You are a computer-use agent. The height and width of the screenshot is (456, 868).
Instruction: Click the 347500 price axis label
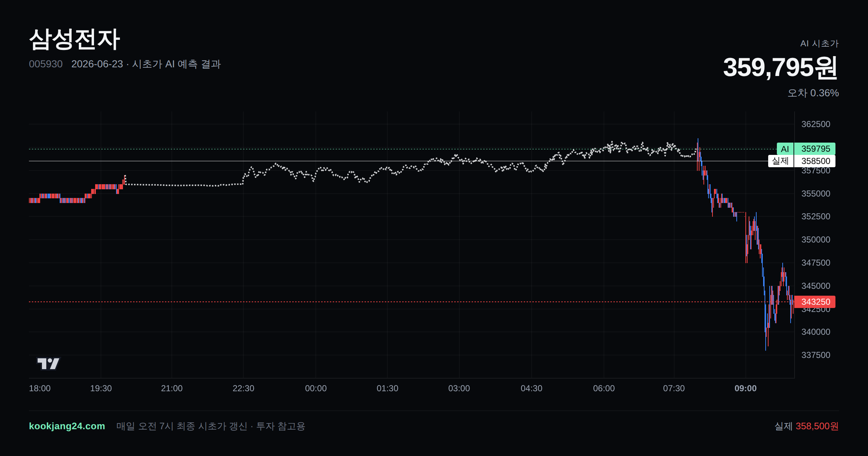[x=816, y=263]
